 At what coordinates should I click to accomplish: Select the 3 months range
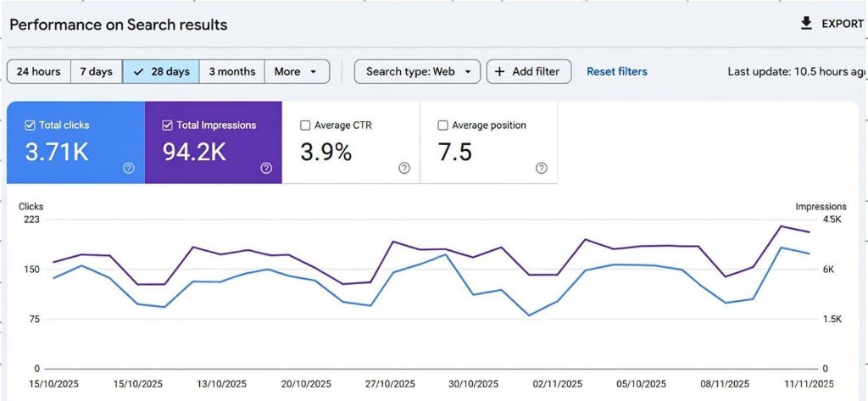tap(232, 71)
